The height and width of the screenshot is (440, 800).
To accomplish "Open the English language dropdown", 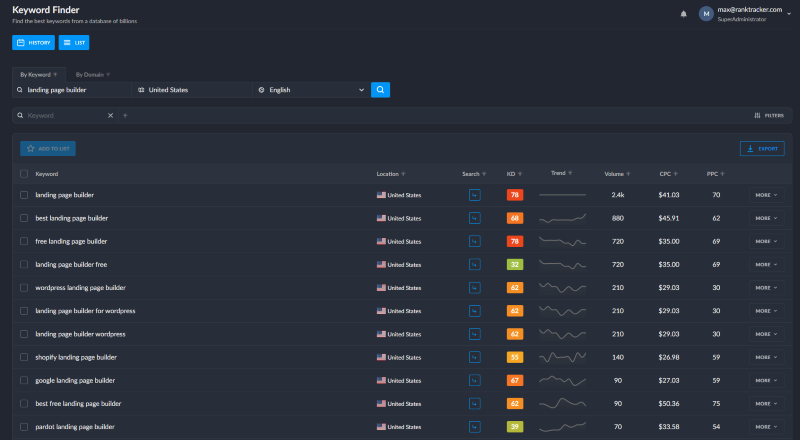I will point(312,90).
